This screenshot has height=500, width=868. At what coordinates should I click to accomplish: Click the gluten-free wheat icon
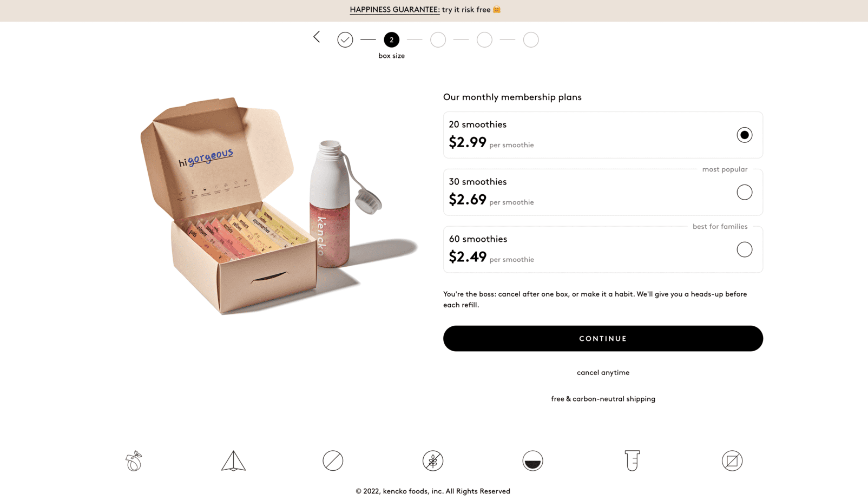click(x=433, y=460)
